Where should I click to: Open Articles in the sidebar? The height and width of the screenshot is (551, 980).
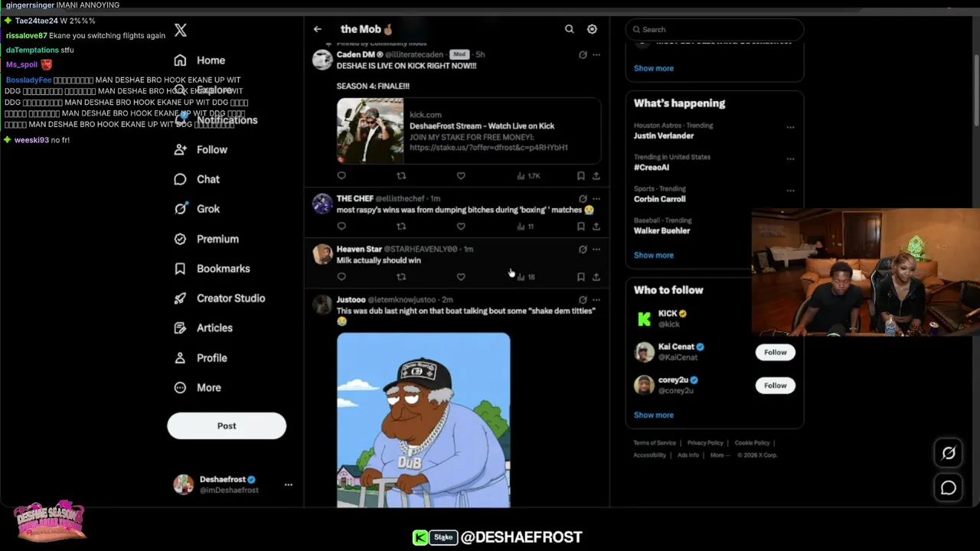pos(203,328)
